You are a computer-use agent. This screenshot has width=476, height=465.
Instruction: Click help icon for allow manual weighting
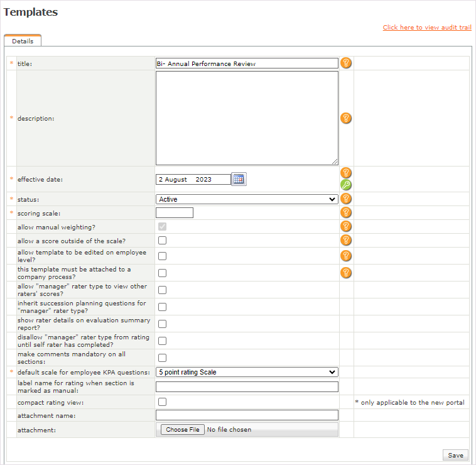pyautogui.click(x=346, y=226)
